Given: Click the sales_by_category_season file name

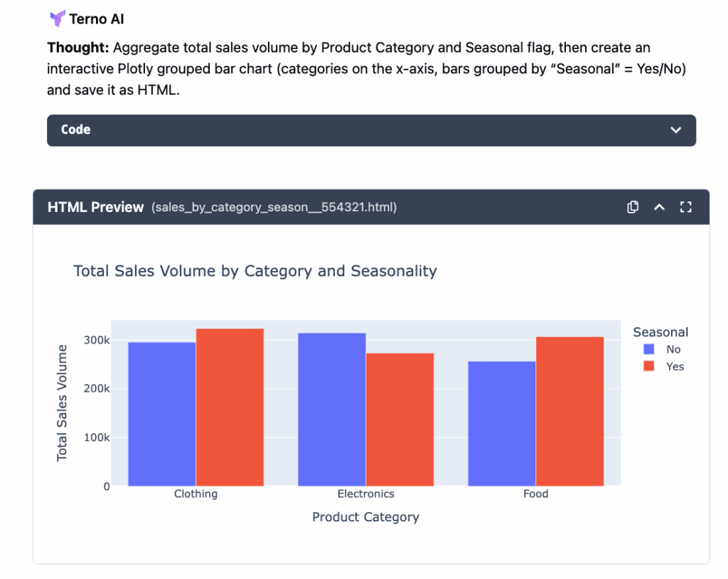Looking at the screenshot, I should pyautogui.click(x=274, y=208).
